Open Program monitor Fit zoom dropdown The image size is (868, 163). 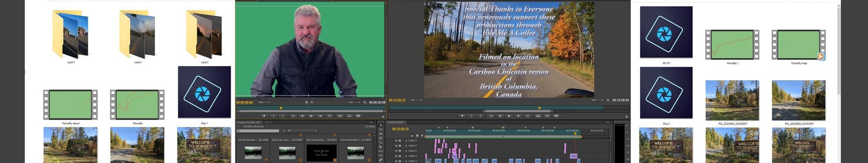pyautogui.click(x=416, y=100)
